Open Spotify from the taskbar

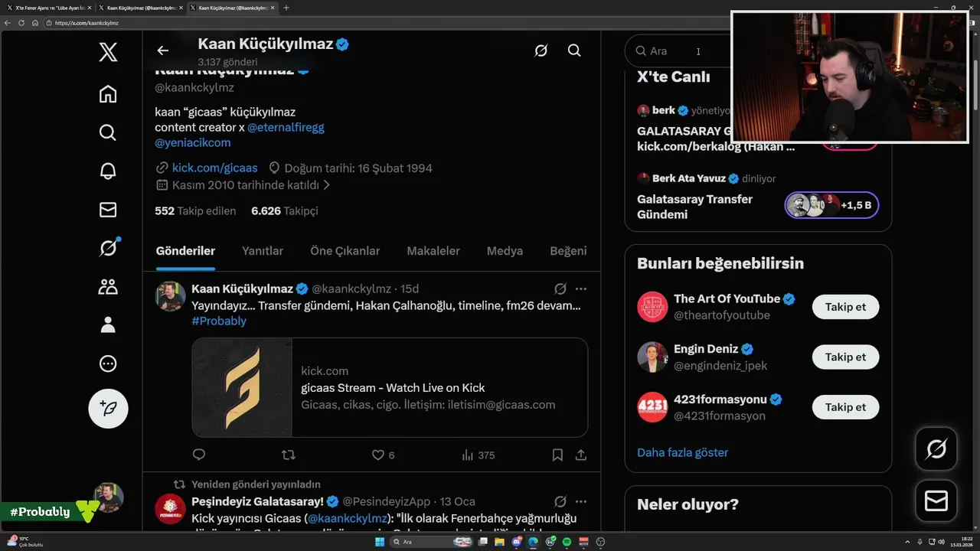(567, 542)
